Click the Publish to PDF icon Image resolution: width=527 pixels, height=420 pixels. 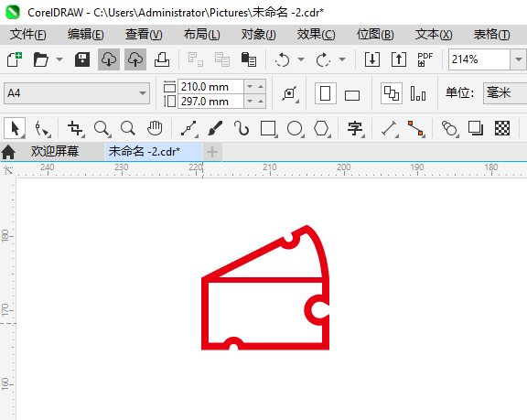pos(425,59)
